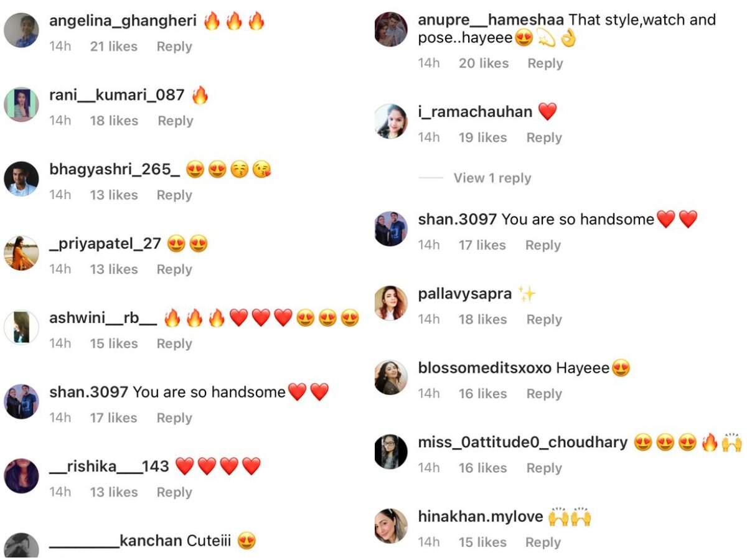This screenshot has height=560, width=747.
Task: Click hinakhan.mylove avatar image
Action: click(391, 526)
